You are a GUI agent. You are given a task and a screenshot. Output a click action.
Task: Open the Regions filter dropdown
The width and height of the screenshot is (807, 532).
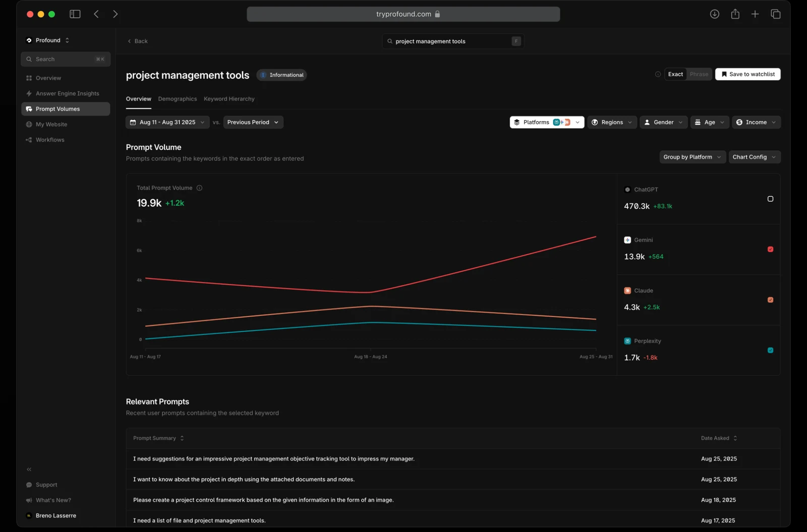point(612,123)
